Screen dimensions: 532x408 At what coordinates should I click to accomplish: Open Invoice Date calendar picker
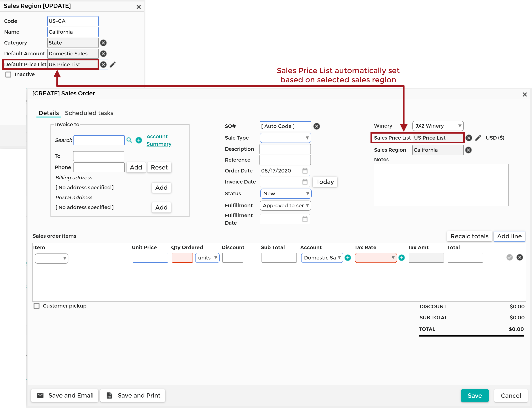pos(305,182)
